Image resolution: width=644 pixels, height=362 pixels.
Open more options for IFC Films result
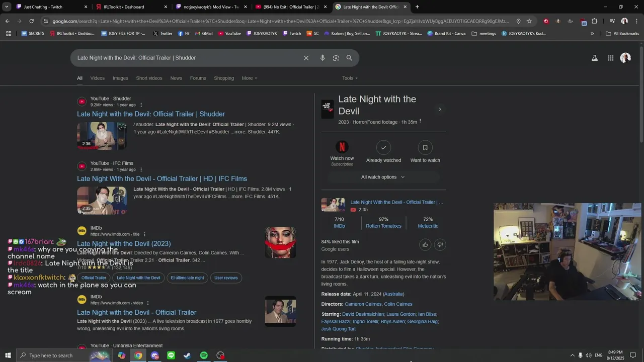tap(141, 170)
